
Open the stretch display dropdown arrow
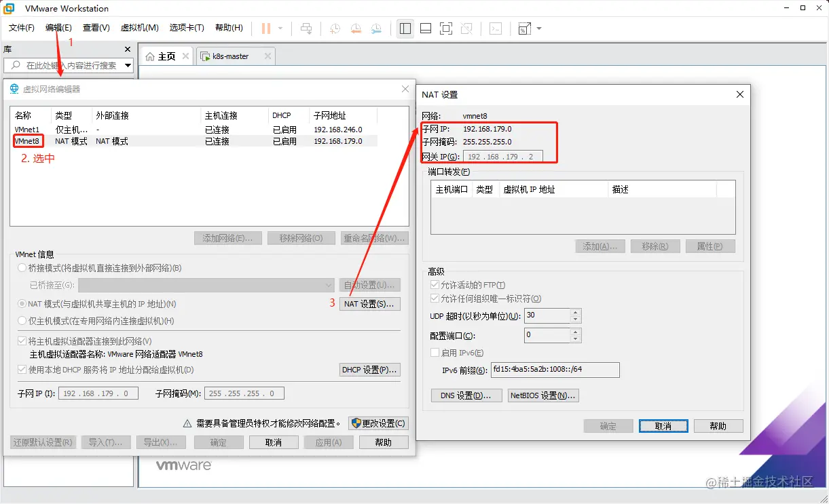coord(539,28)
